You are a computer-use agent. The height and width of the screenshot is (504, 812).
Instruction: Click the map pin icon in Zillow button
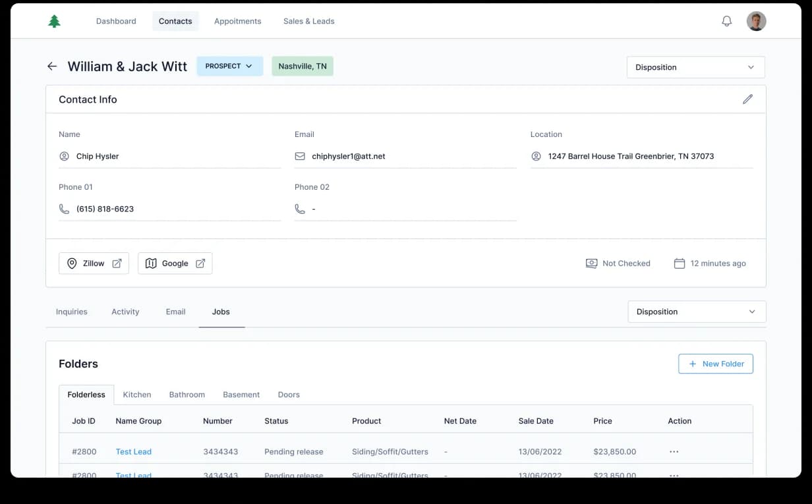click(x=72, y=264)
